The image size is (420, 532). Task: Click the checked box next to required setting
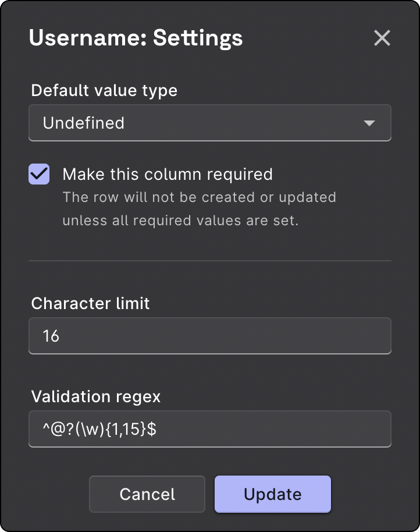point(38,173)
